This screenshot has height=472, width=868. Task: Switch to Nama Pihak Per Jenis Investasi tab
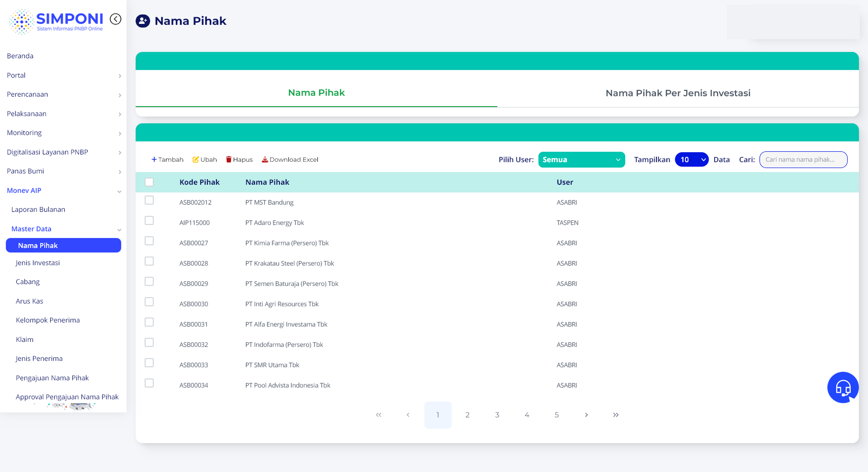pyautogui.click(x=678, y=93)
